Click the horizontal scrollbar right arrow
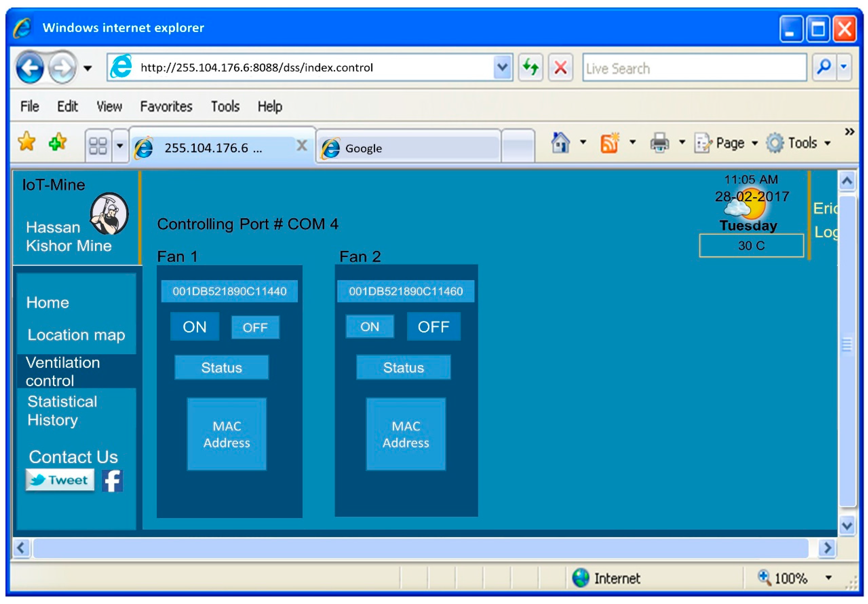 827,548
